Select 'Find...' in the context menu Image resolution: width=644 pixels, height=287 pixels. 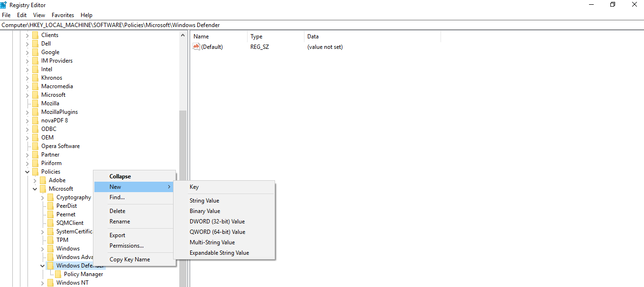[x=117, y=197]
